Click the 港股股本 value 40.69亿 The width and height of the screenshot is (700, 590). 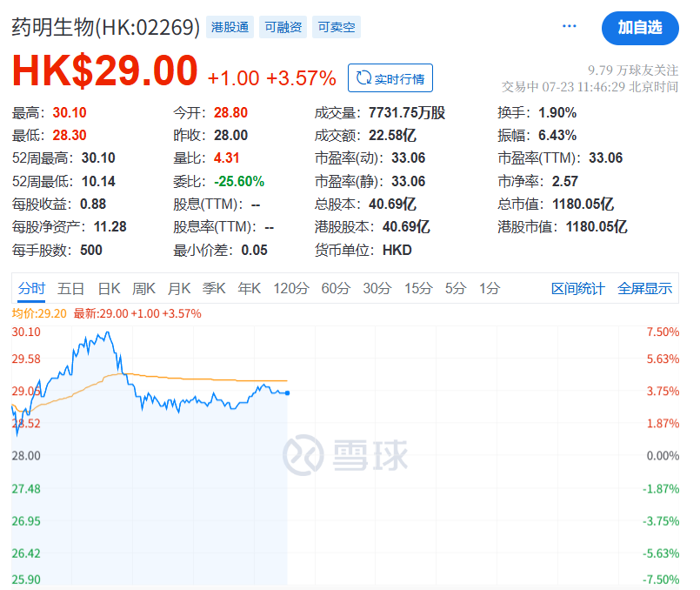(406, 227)
